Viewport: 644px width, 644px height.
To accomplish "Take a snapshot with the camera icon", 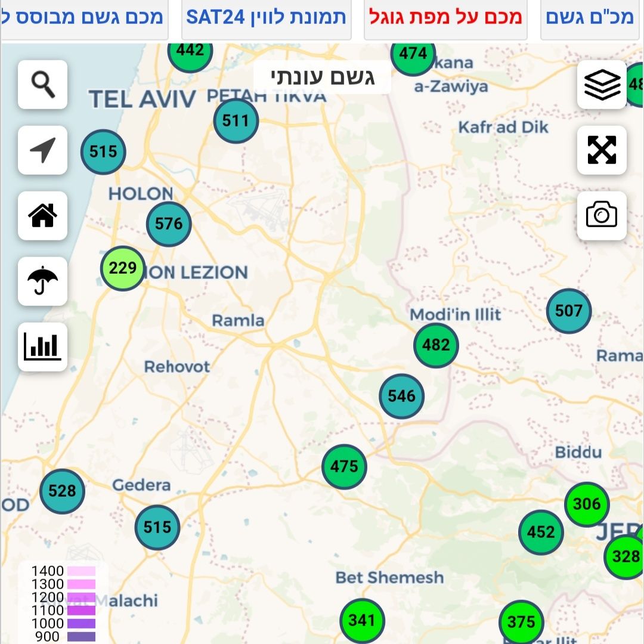I will pyautogui.click(x=602, y=216).
